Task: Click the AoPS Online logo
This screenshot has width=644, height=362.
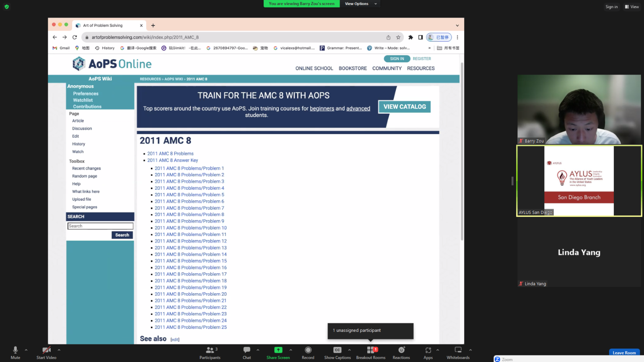Action: coord(112,64)
